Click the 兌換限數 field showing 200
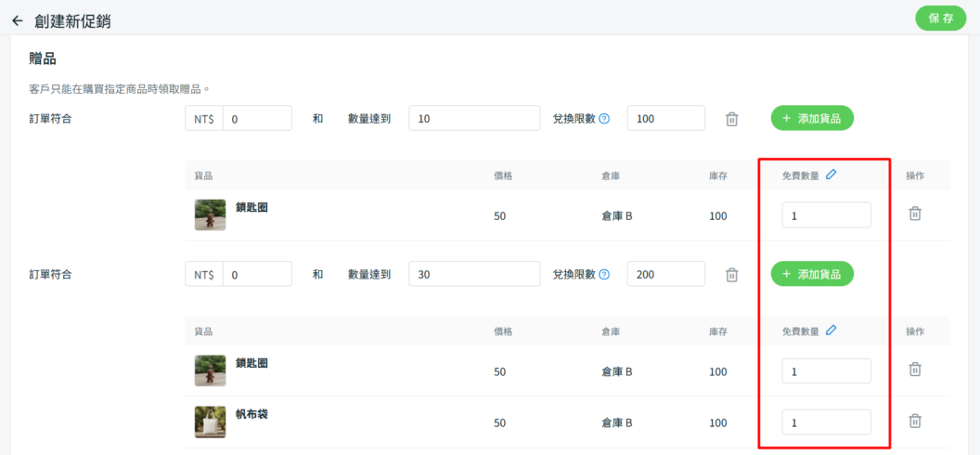The height and width of the screenshot is (455, 980). click(665, 275)
